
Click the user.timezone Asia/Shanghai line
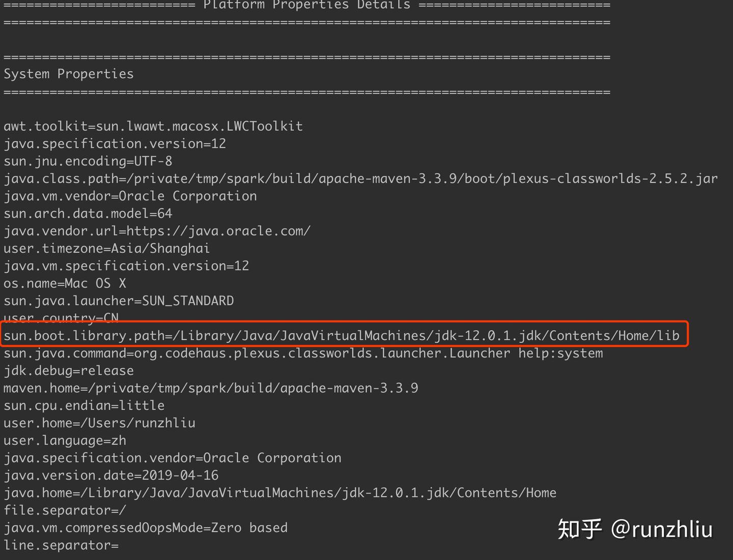pyautogui.click(x=107, y=249)
